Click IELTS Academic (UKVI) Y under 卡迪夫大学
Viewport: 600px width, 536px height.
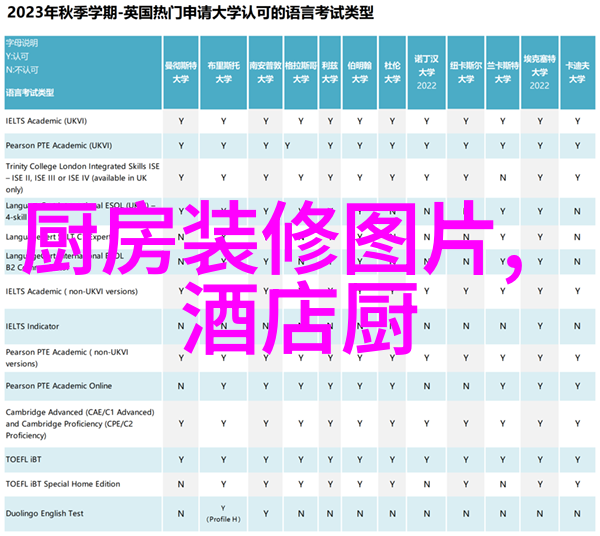click(577, 121)
